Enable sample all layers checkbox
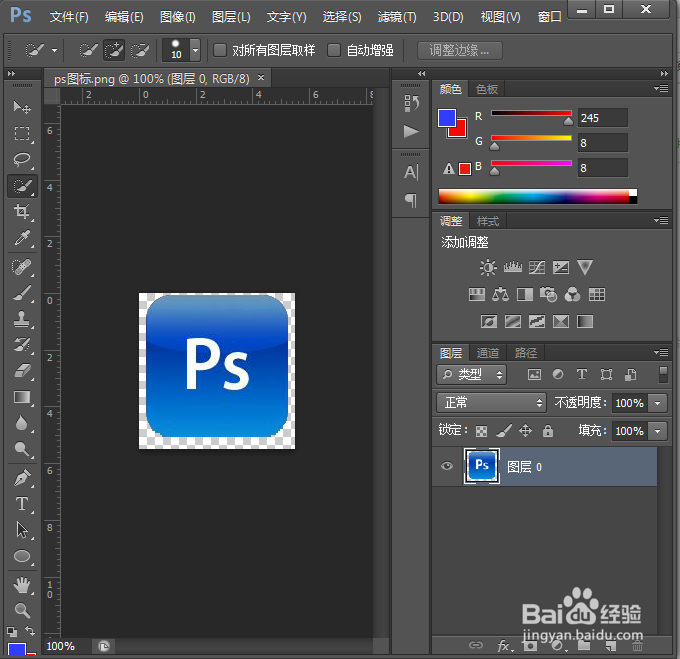The width and height of the screenshot is (680, 659). [x=220, y=50]
